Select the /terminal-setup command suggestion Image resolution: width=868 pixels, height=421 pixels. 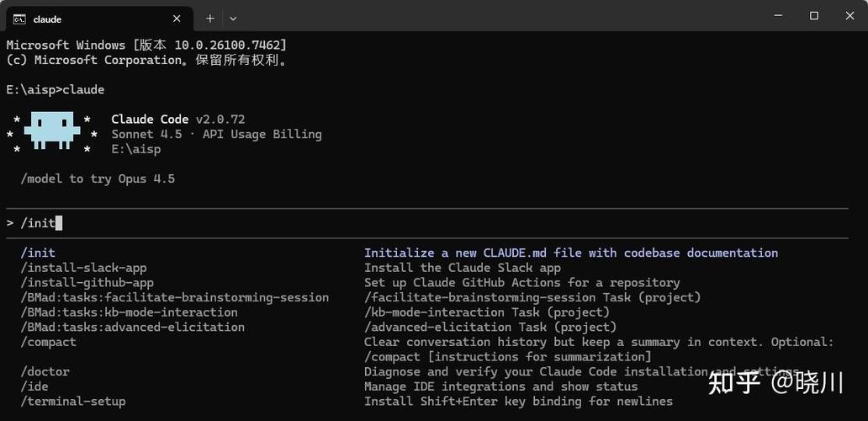73,401
